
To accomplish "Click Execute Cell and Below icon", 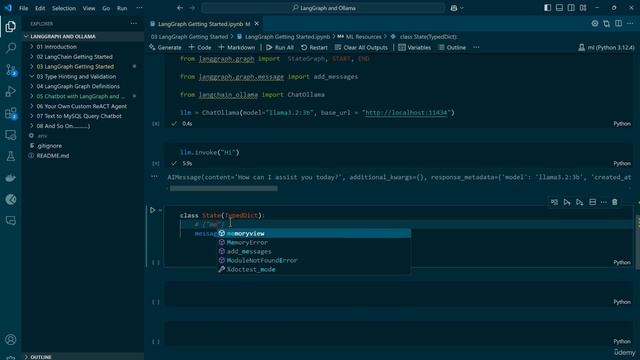I will [x=580, y=202].
